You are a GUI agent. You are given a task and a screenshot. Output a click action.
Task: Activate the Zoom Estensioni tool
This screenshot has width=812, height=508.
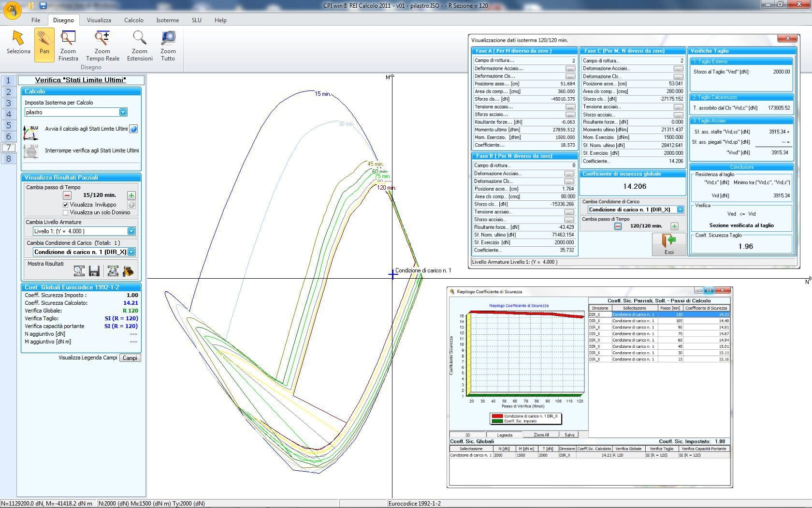[139, 44]
